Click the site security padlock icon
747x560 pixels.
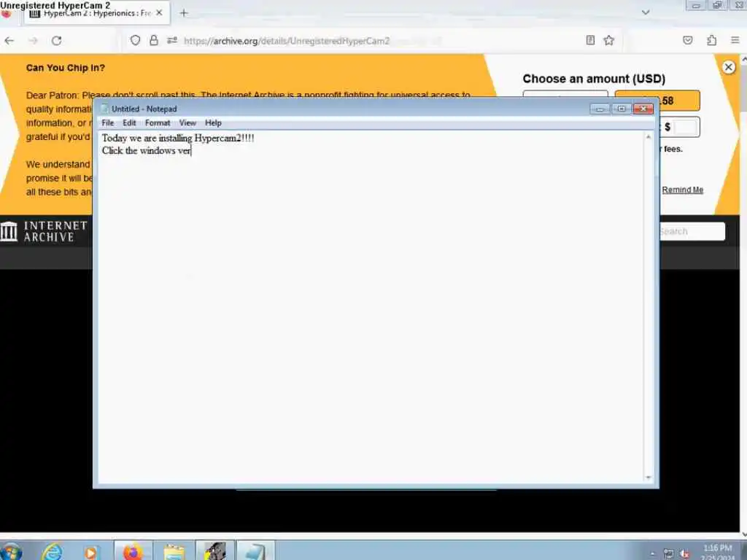[x=153, y=41]
